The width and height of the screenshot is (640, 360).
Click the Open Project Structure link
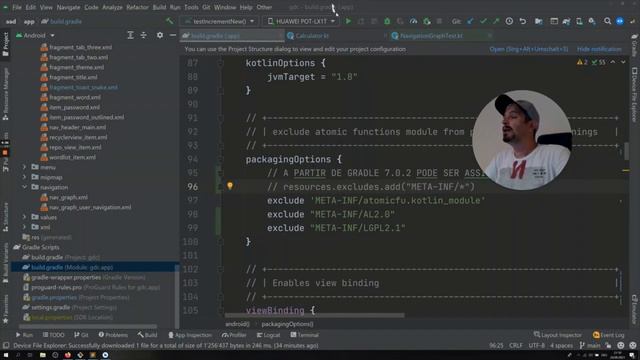coord(529,49)
